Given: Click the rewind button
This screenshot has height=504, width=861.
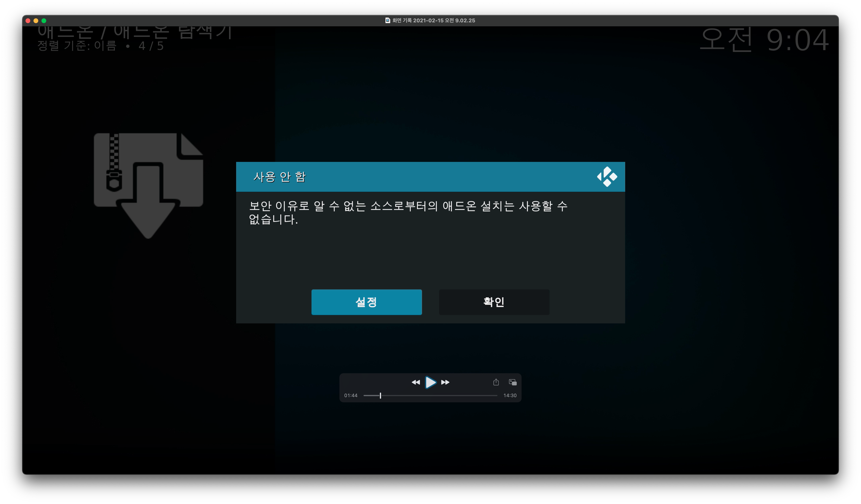Looking at the screenshot, I should pyautogui.click(x=416, y=382).
